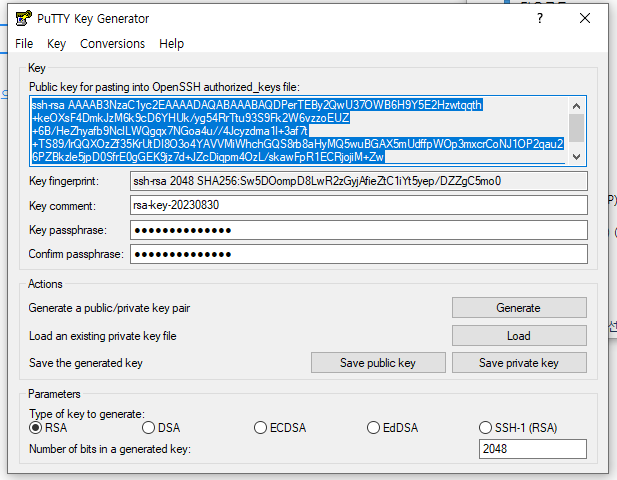
Task: Open the File menu
Action: click(24, 44)
